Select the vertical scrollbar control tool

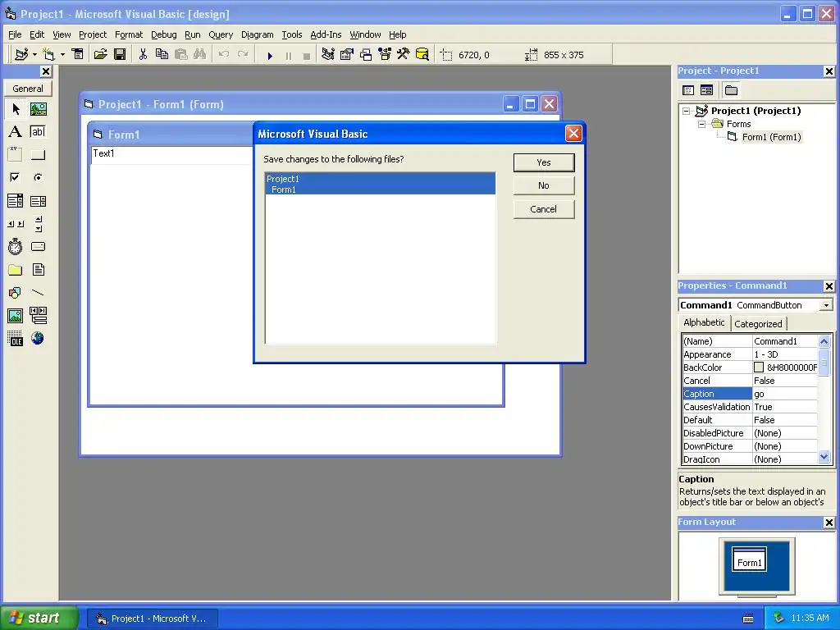pos(38,224)
